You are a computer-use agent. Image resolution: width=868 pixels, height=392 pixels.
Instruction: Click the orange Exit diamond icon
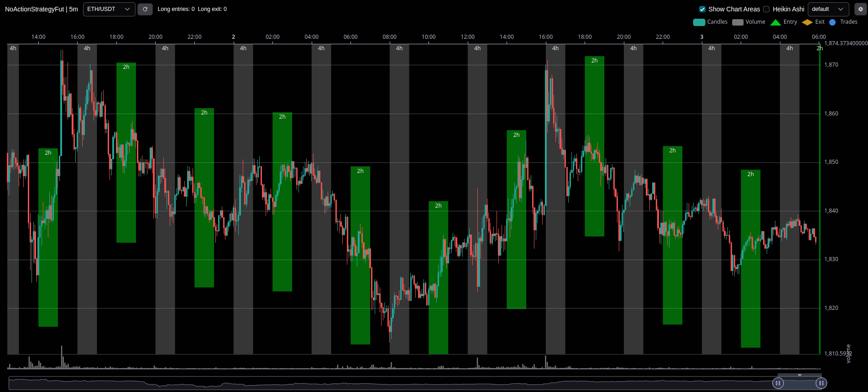[807, 22]
